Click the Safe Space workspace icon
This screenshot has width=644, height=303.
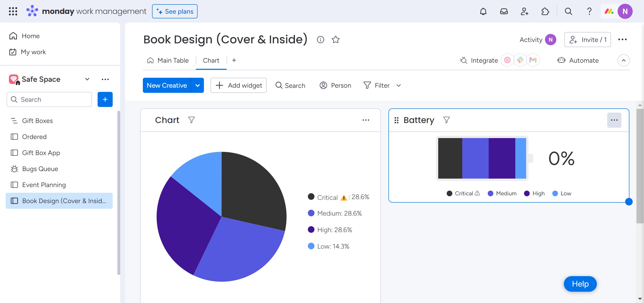(14, 79)
